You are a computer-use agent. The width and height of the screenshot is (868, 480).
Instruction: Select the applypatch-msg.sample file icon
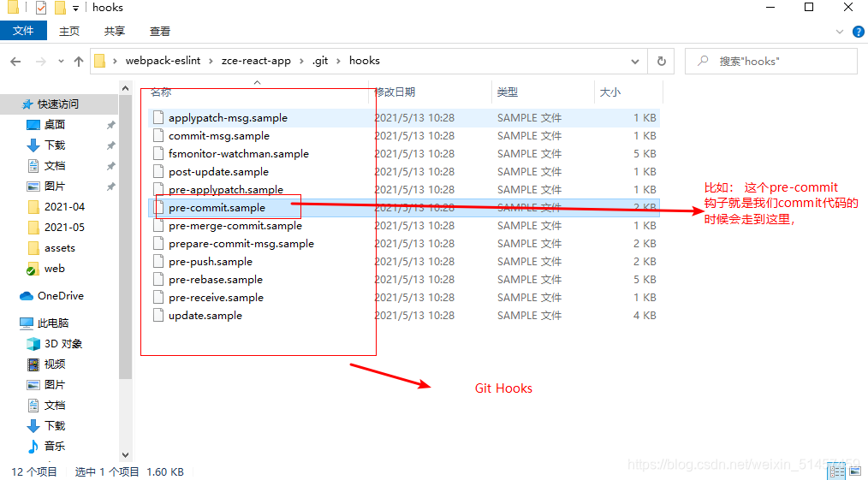pyautogui.click(x=158, y=117)
